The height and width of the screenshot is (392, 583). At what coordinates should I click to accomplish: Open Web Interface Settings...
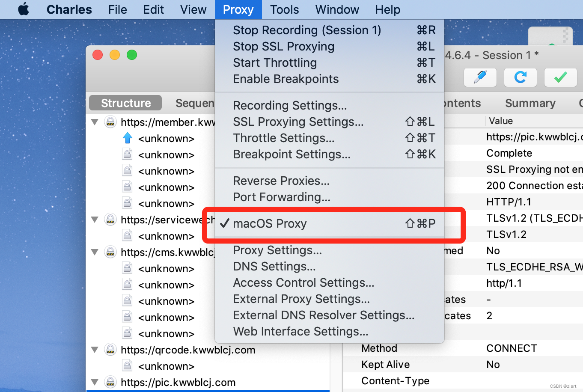tap(330, 331)
